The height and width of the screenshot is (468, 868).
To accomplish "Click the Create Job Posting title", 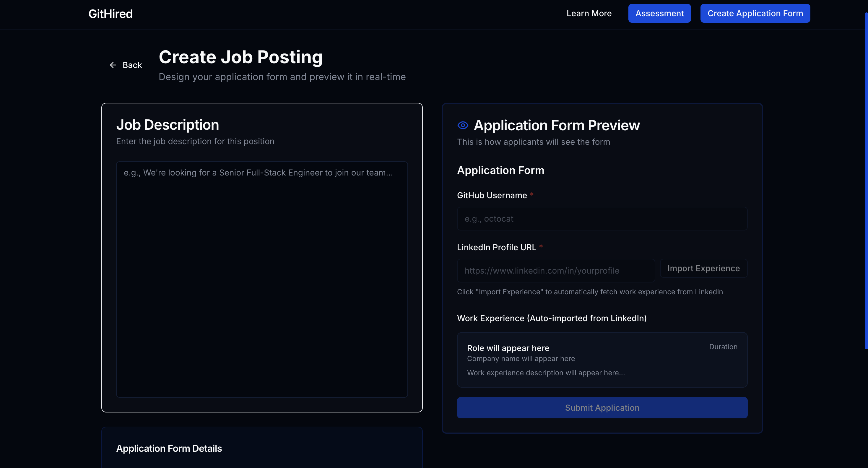I will pos(240,57).
